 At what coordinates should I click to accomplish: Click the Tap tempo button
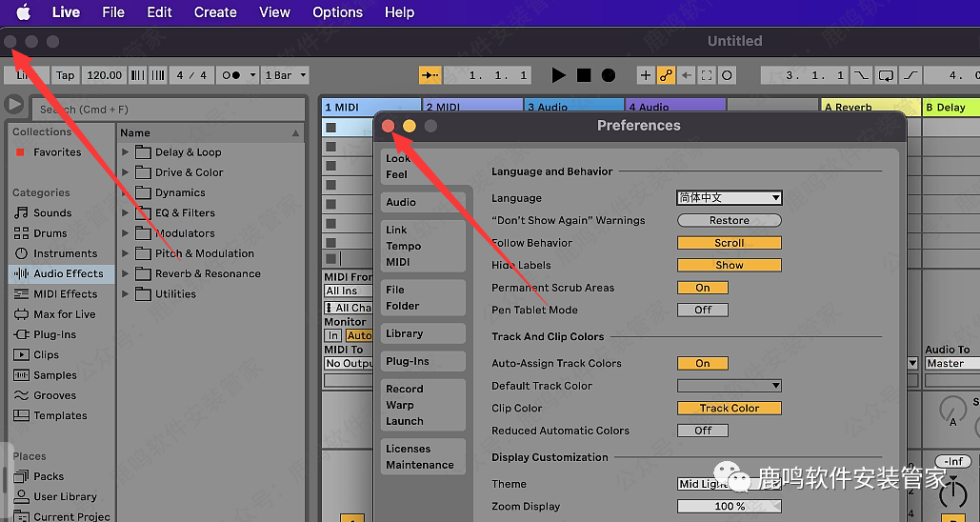pyautogui.click(x=65, y=75)
